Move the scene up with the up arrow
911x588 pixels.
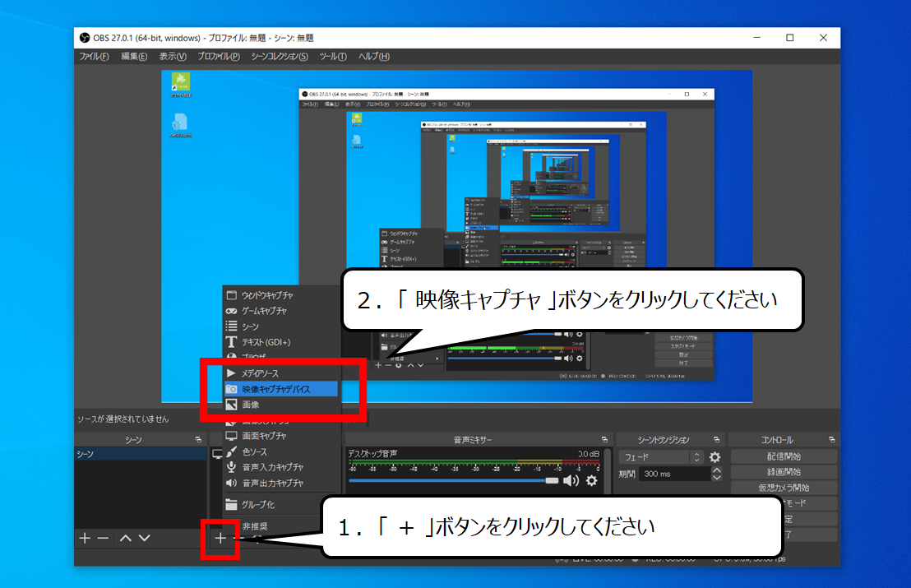(x=126, y=538)
